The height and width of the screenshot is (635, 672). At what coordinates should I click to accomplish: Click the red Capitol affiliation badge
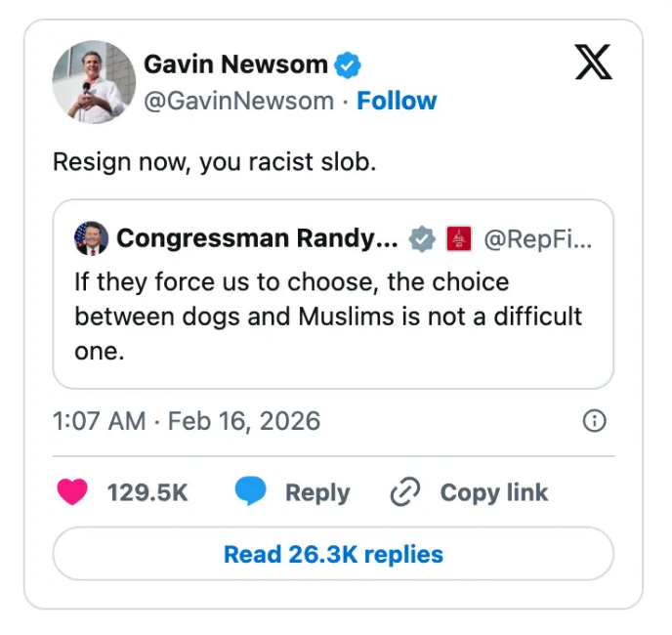click(459, 238)
